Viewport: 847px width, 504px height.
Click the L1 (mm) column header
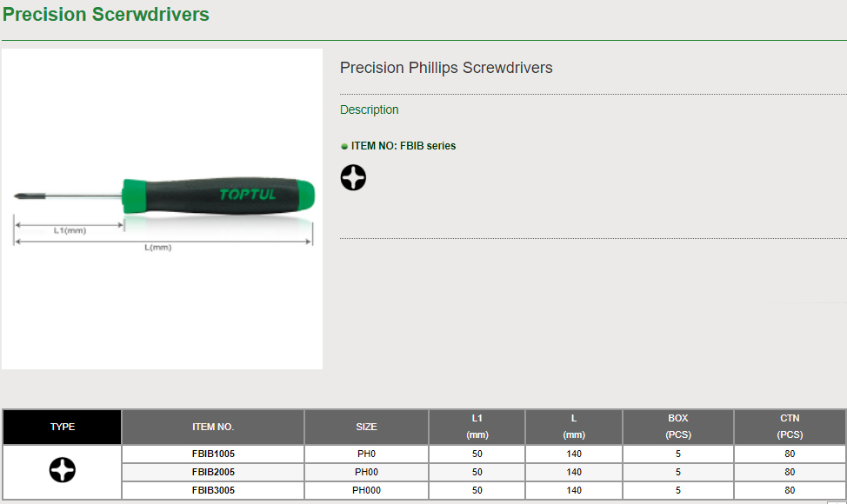point(477,427)
